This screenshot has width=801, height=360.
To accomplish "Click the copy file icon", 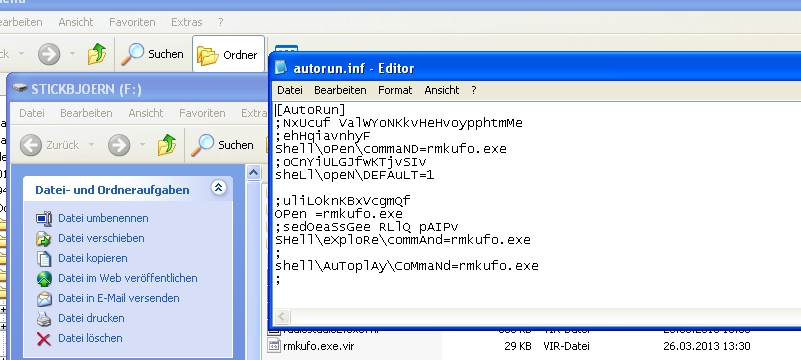I will coord(44,258).
